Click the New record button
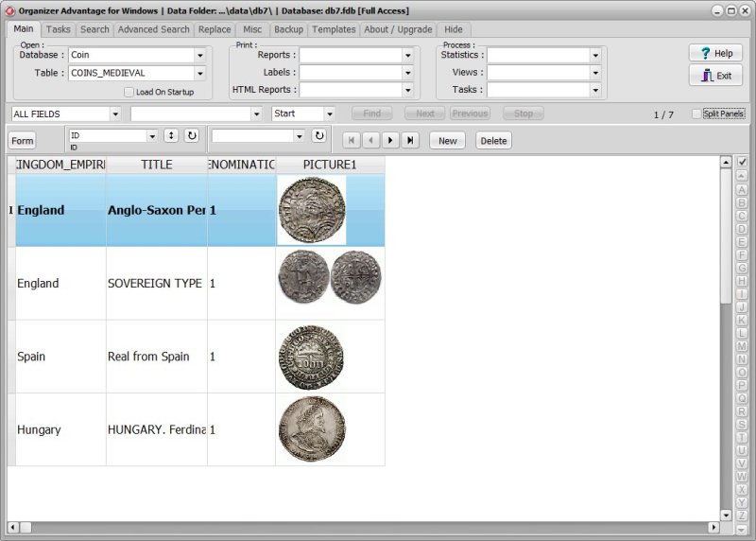The image size is (756, 541). (x=447, y=140)
